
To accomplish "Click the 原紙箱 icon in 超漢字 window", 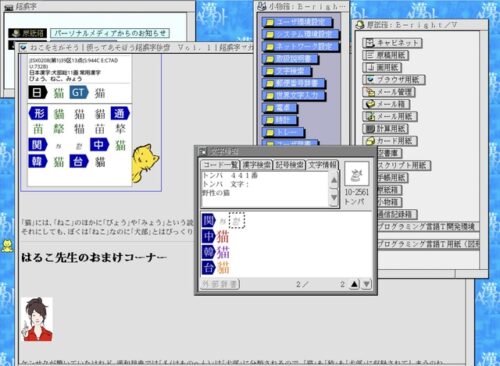I will pyautogui.click(x=28, y=33).
